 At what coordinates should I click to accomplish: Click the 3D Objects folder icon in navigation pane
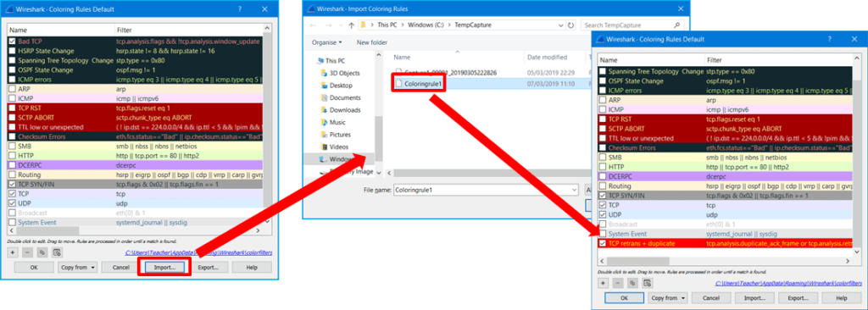click(324, 73)
